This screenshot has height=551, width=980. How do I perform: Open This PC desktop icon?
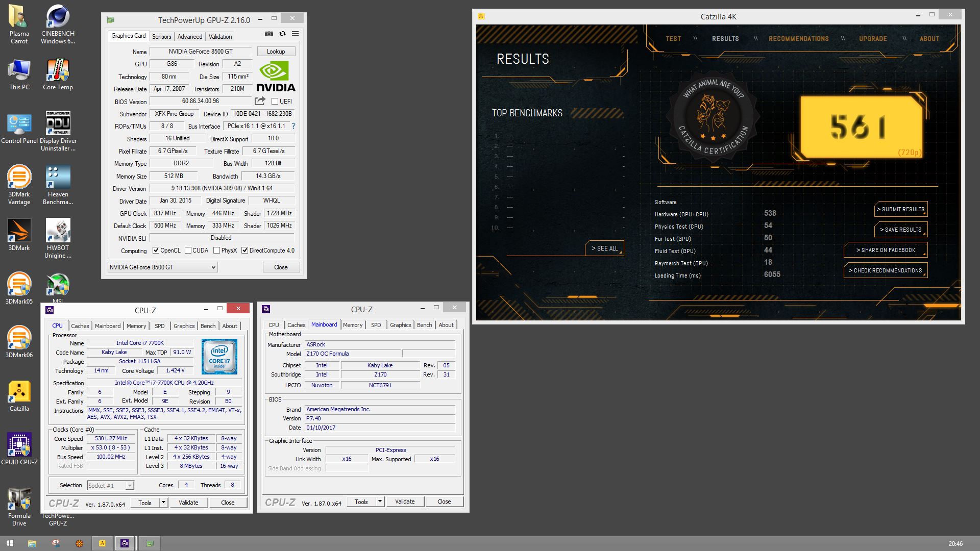coord(19,75)
